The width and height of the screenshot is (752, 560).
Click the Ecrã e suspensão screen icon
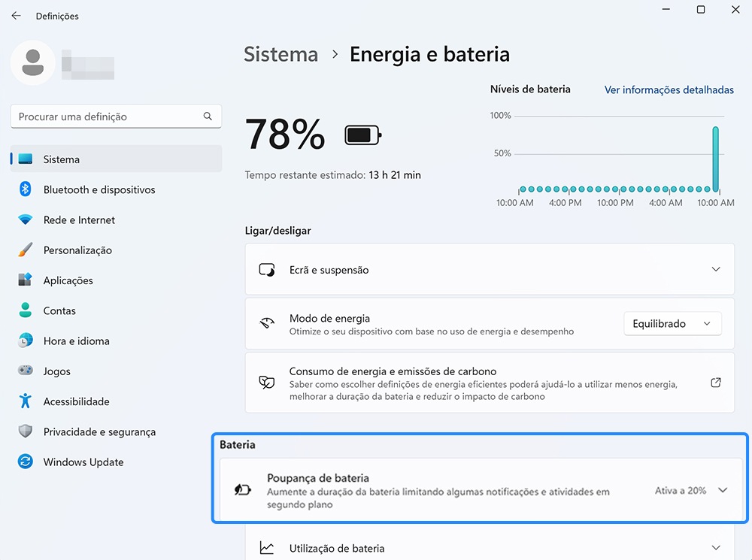267,269
